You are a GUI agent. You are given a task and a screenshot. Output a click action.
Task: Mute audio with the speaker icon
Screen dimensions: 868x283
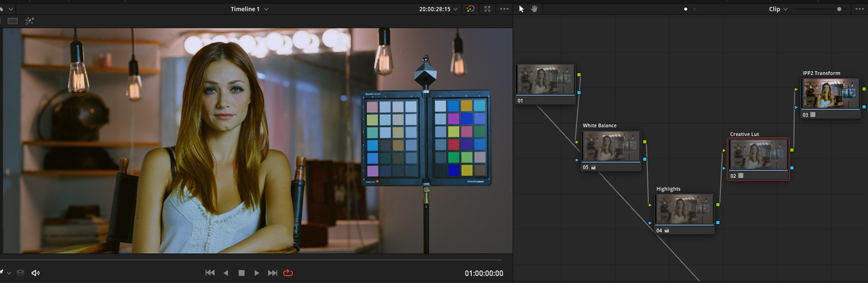36,273
